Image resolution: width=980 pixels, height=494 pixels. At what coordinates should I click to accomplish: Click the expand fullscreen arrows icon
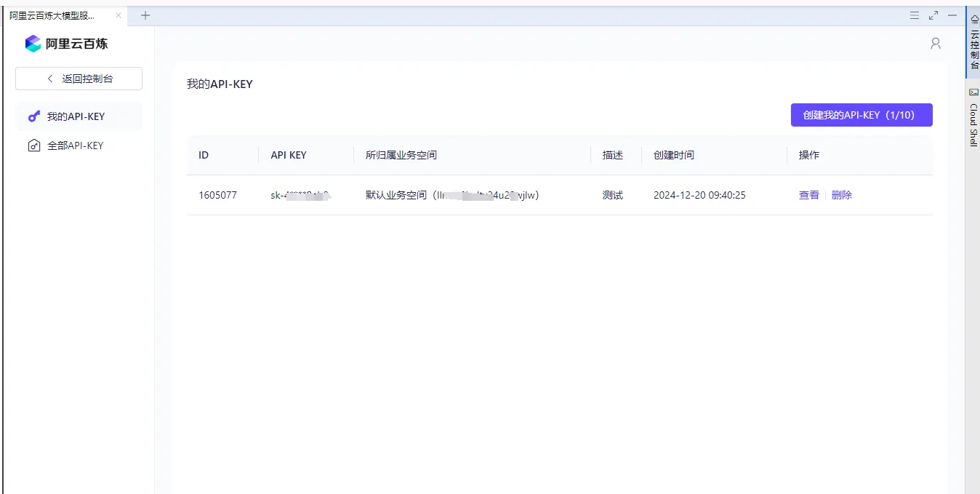[933, 15]
